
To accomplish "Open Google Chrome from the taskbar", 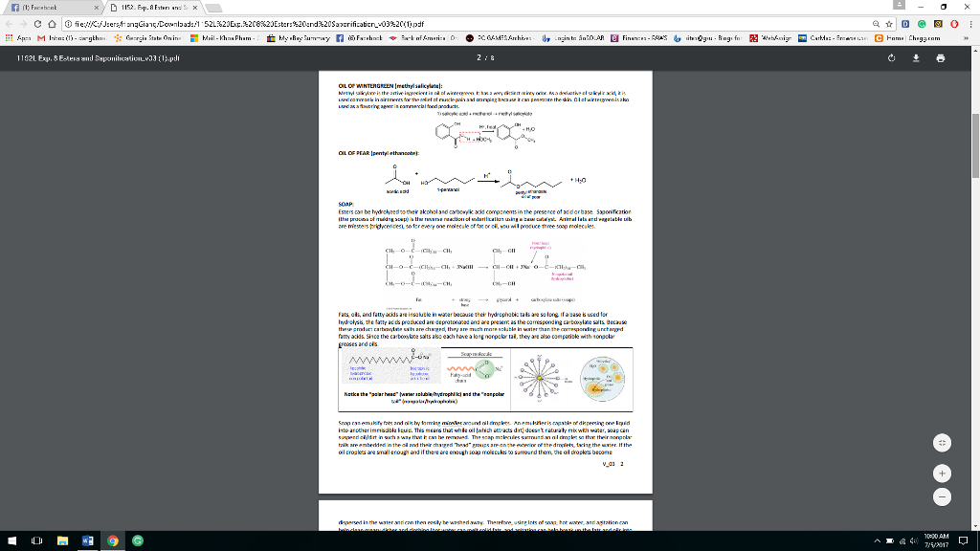I will 113,540.
